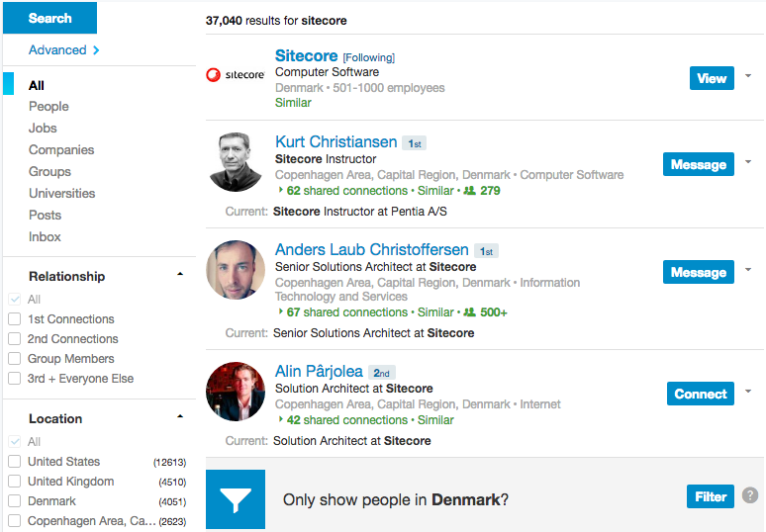Switch to the Jobs search category
Screen dimensions: 766x532
[43, 129]
